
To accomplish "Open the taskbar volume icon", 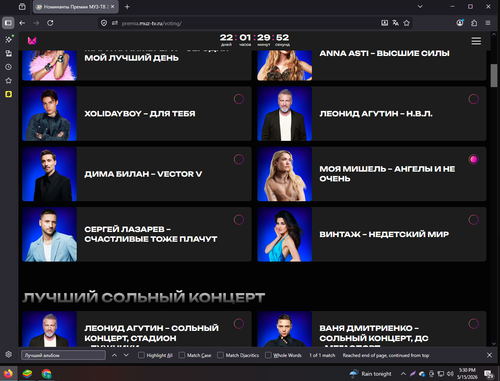I will tap(450, 374).
